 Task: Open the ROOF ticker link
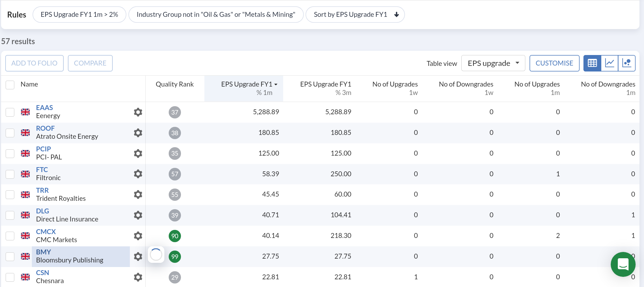coord(45,128)
